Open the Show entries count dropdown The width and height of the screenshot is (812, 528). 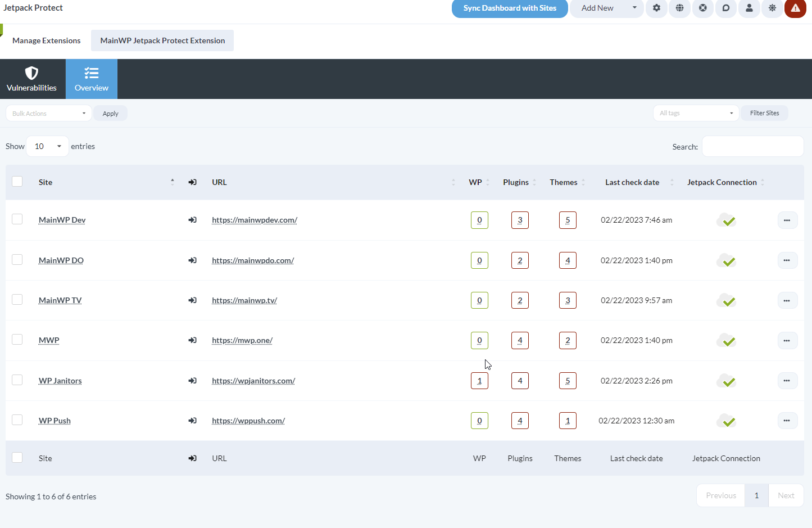coord(47,146)
